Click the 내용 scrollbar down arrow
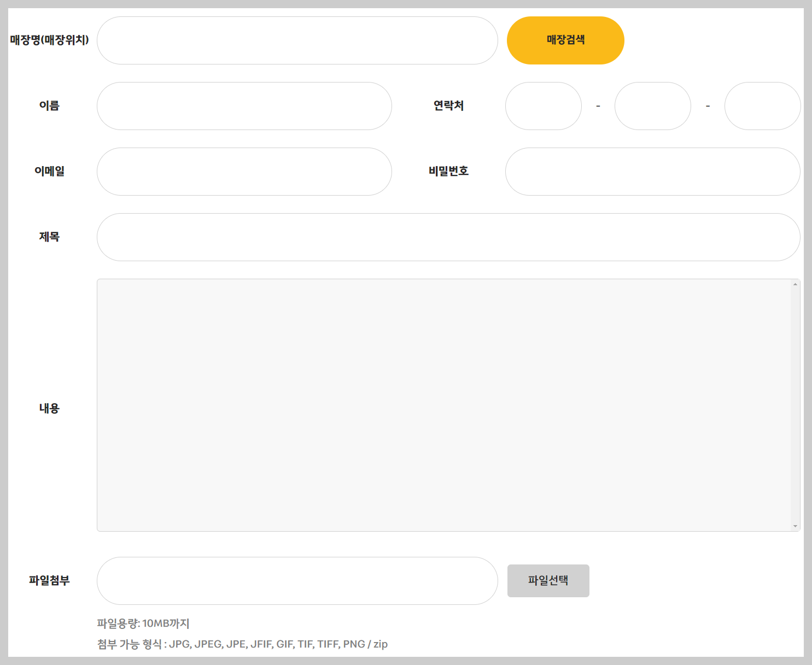 [x=795, y=526]
